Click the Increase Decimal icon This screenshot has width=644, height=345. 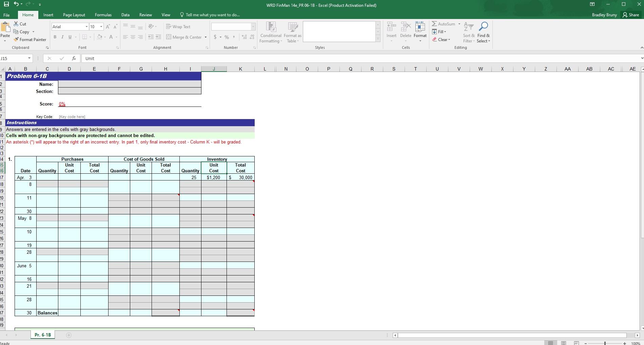tap(244, 37)
